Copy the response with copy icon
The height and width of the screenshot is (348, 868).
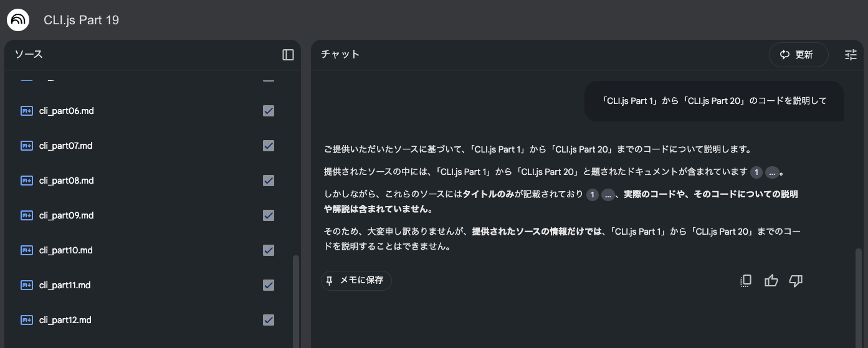pyautogui.click(x=746, y=281)
